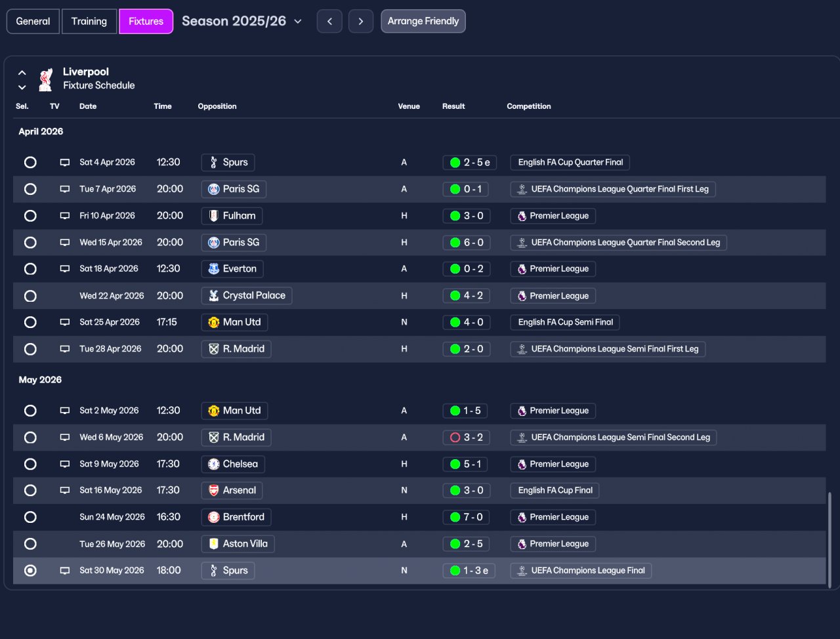Click the Champions League icon in Final row
Screen dimensions: 840x639
click(522, 571)
